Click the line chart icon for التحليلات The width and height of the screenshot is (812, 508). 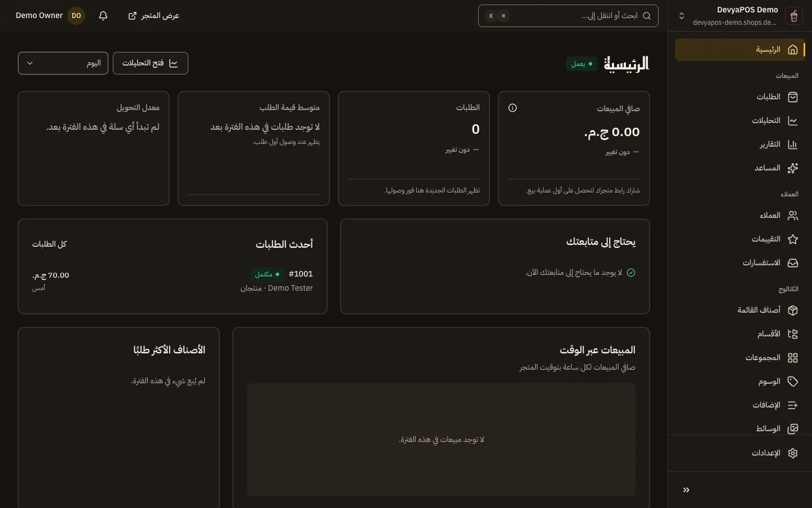coord(793,121)
